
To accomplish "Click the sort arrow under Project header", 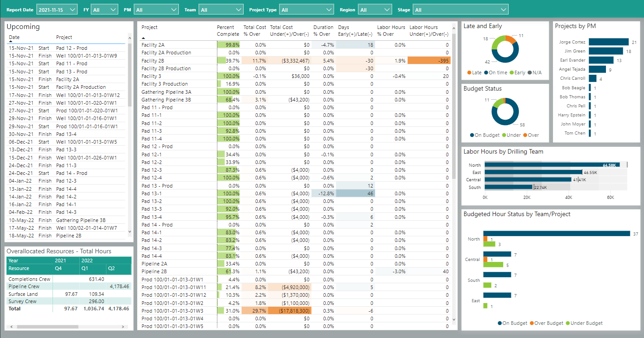I will (x=144, y=39).
